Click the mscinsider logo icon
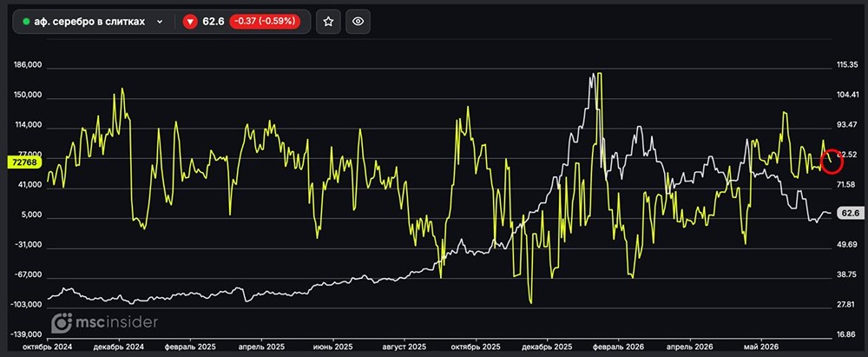The height and width of the screenshot is (357, 868). pos(62,322)
